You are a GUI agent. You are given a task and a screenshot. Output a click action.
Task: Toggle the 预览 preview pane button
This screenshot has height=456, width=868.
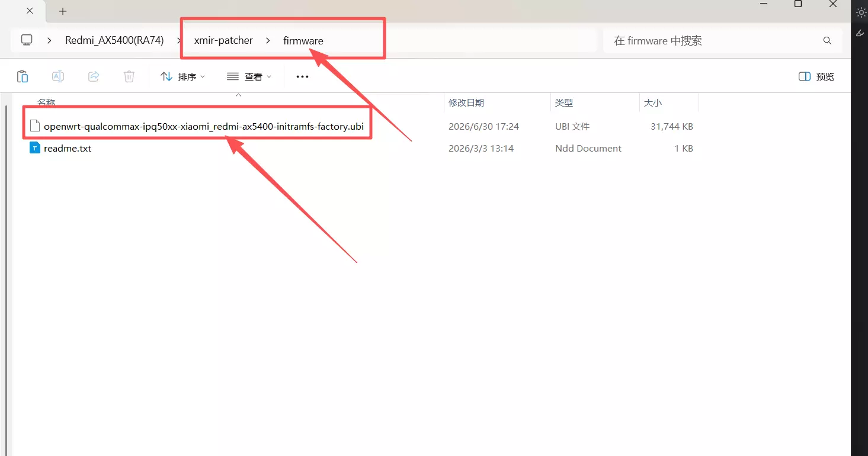point(816,76)
